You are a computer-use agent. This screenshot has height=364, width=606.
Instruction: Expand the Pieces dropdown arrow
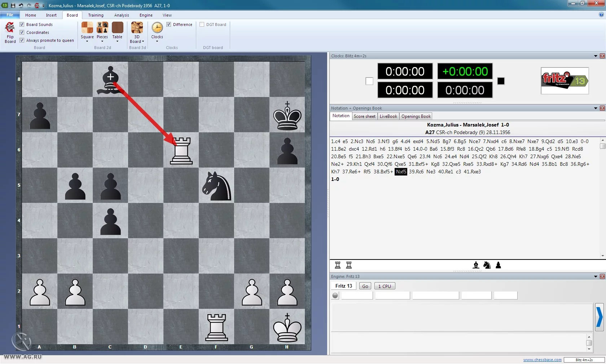click(102, 41)
